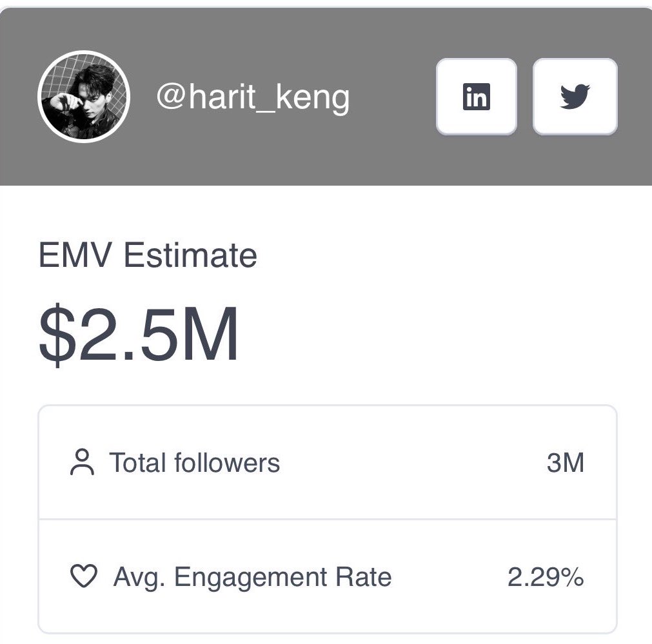
Task: Click the word followers in the stats card
Action: pos(227,462)
